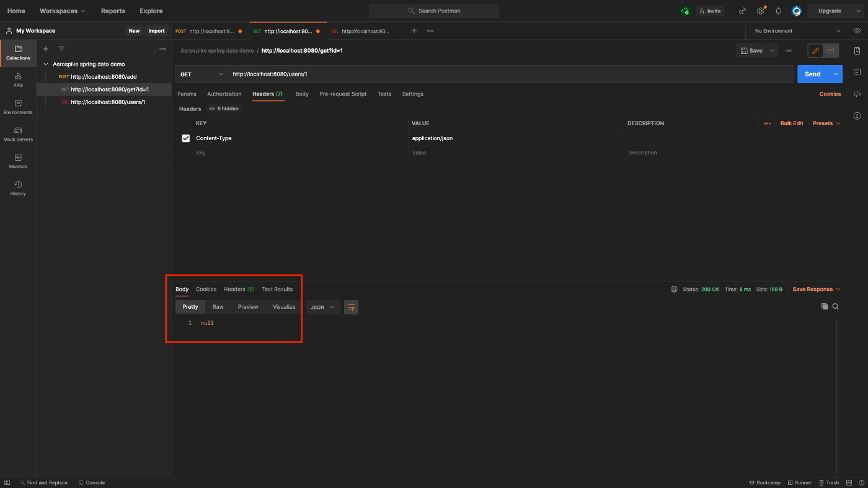The width and height of the screenshot is (868, 488).
Task: Toggle line wrap icon in response body
Action: coord(351,307)
